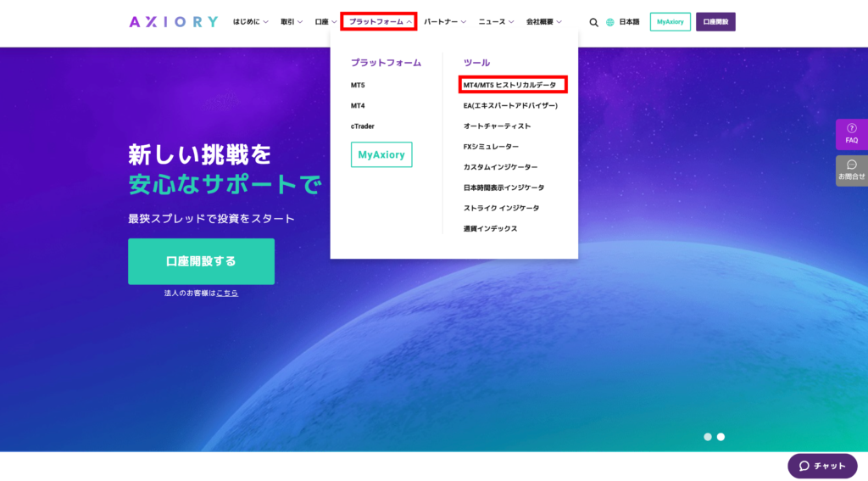The height and width of the screenshot is (481, 868).
Task: Open MT4/MT5 ヒストリカルデータ menu item
Action: click(509, 85)
